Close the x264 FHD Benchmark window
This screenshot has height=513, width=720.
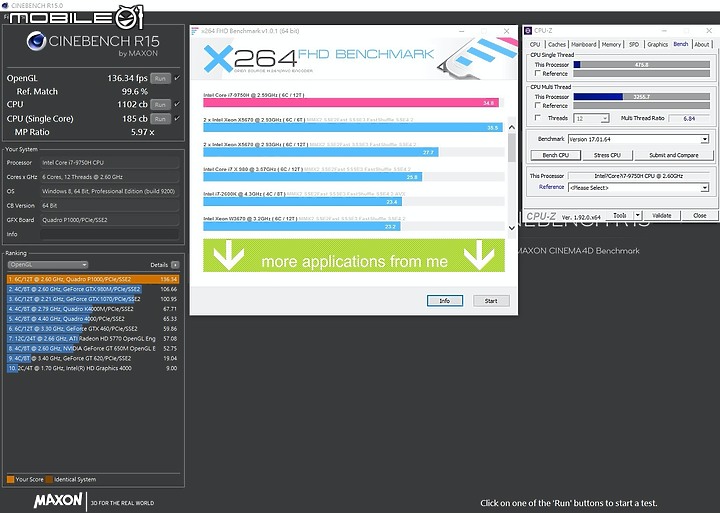[506, 31]
